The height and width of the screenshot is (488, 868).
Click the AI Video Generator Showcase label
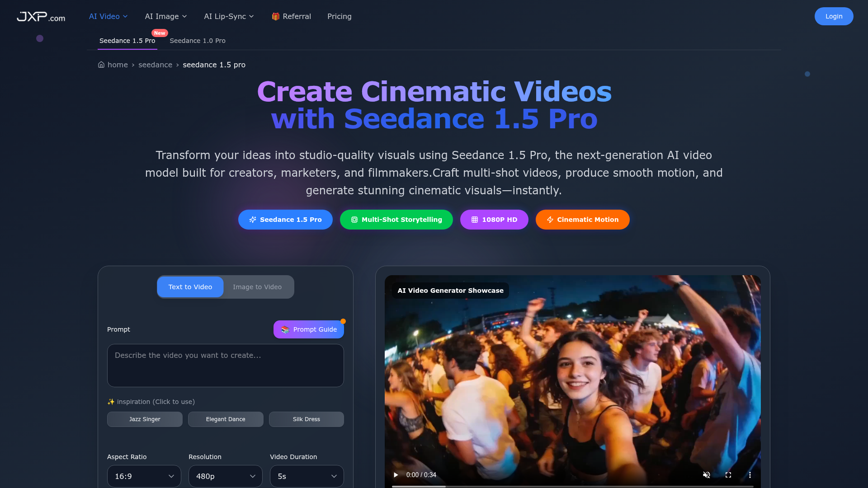[x=450, y=291]
